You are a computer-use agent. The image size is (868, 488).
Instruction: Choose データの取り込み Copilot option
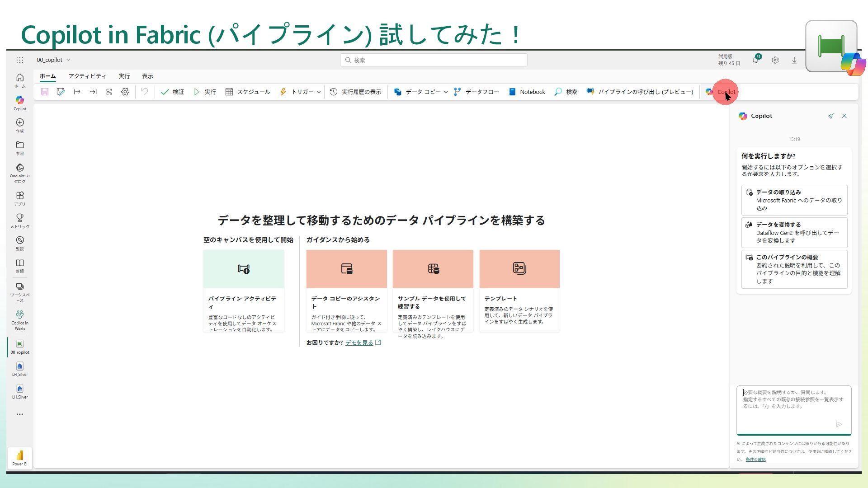(794, 200)
